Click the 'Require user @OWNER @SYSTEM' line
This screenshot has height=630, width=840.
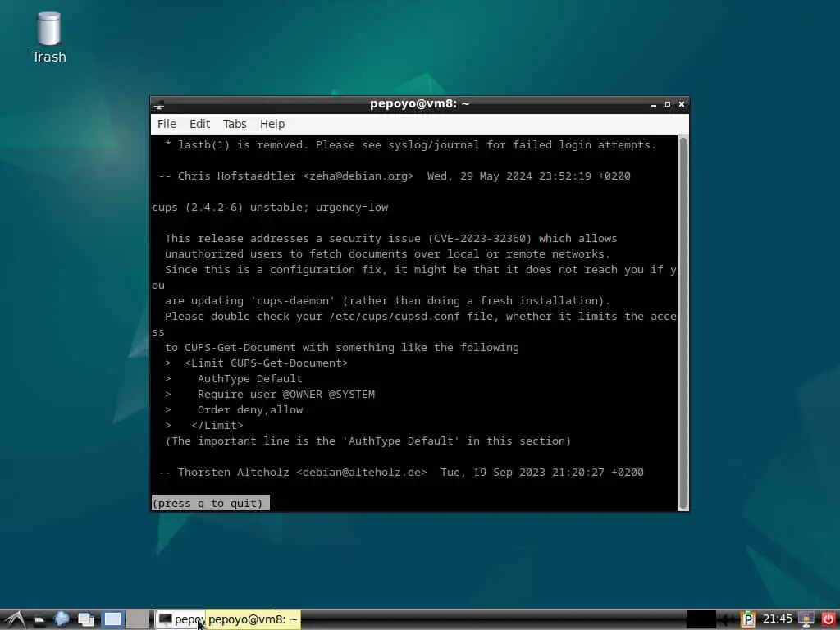[286, 395]
